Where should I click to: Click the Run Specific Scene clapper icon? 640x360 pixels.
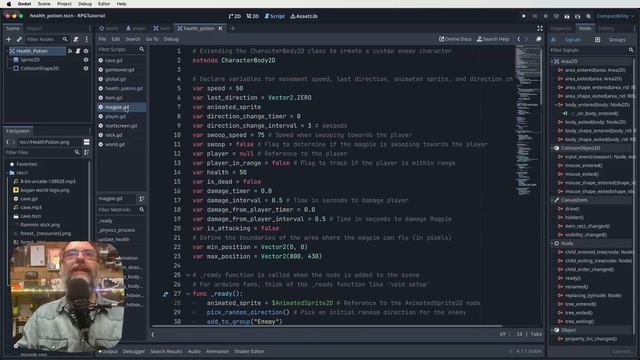click(x=578, y=16)
